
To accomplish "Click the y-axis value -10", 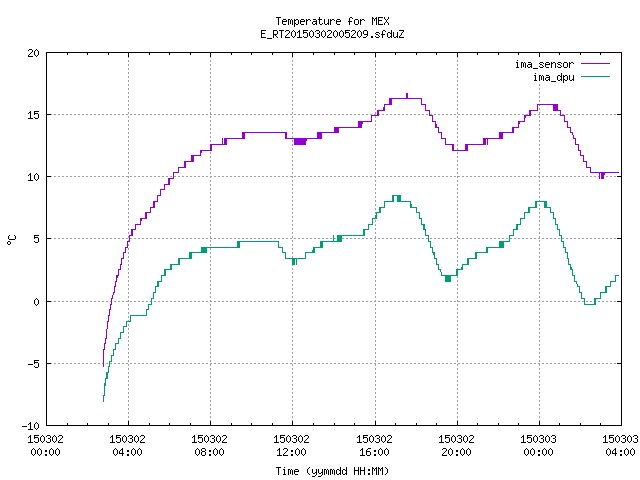I will point(31,426).
